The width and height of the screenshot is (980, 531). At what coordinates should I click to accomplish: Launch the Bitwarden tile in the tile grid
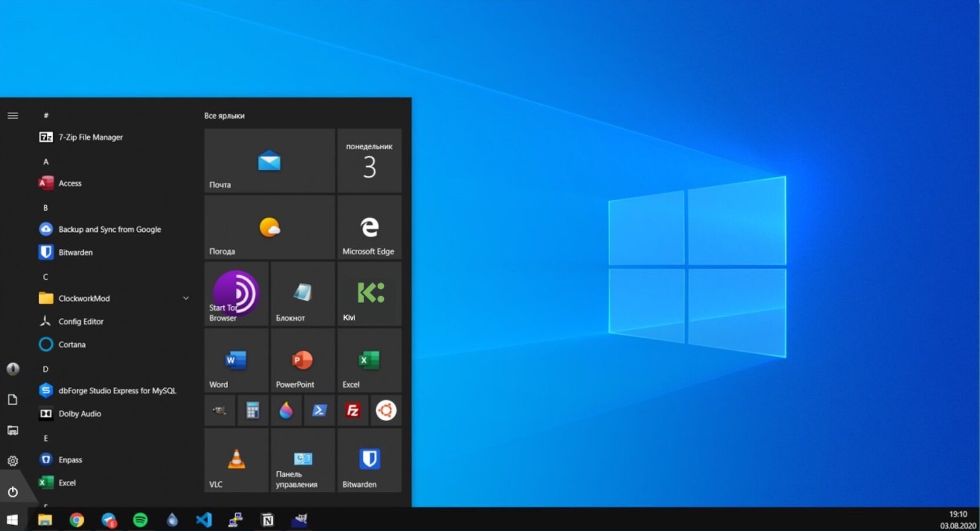[369, 460]
